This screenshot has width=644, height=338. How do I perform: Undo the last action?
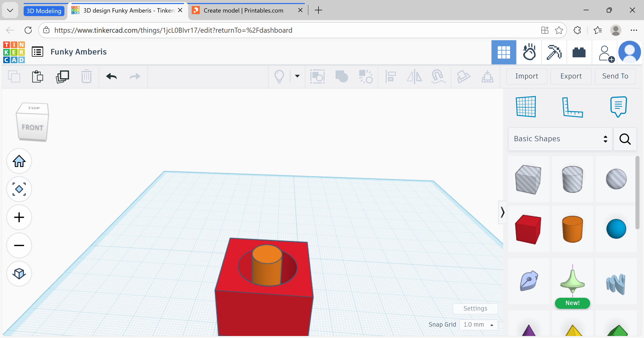tap(112, 76)
